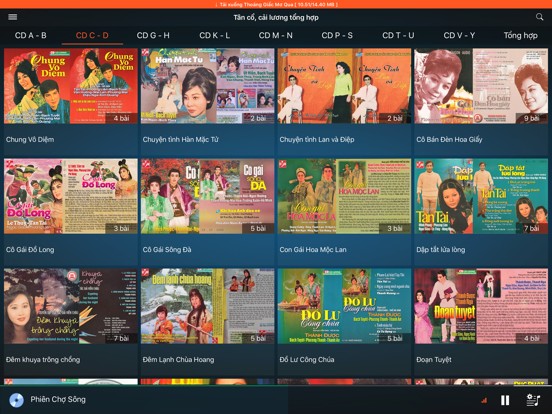Image resolution: width=552 pixels, height=414 pixels.
Task: Click the 7 bài badge on Dập tắt lửa lòng
Action: 531,228
